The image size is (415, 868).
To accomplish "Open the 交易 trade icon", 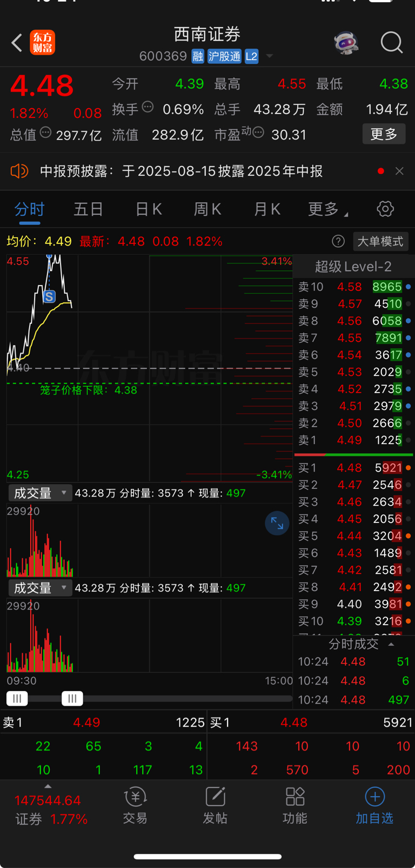I will pos(135,806).
